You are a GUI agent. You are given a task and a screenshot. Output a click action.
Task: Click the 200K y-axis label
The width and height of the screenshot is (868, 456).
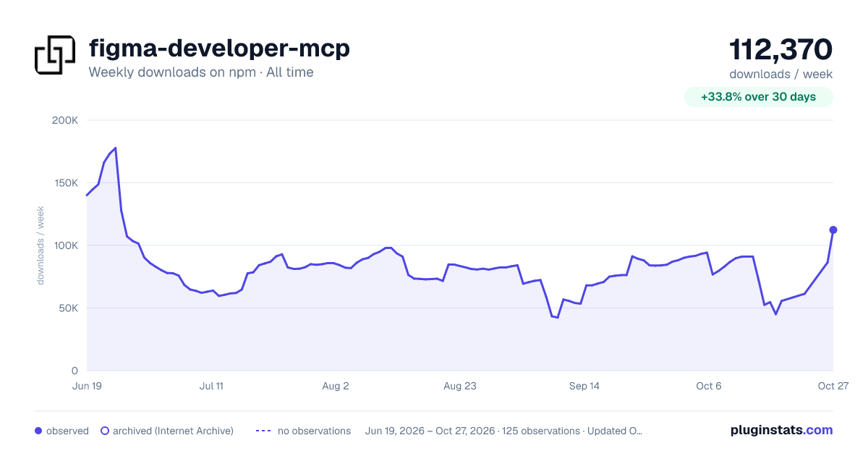(65, 120)
